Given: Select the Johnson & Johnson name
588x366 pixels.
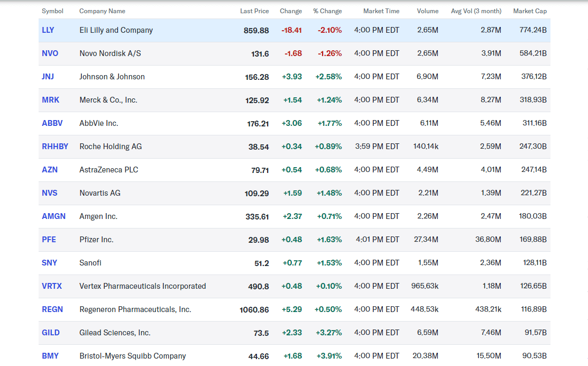Looking at the screenshot, I should point(112,77).
